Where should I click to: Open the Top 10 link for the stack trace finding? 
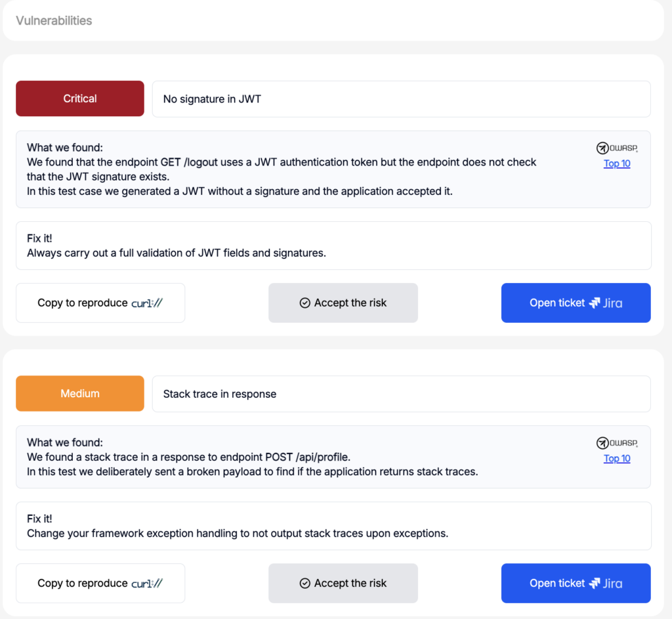pos(617,458)
